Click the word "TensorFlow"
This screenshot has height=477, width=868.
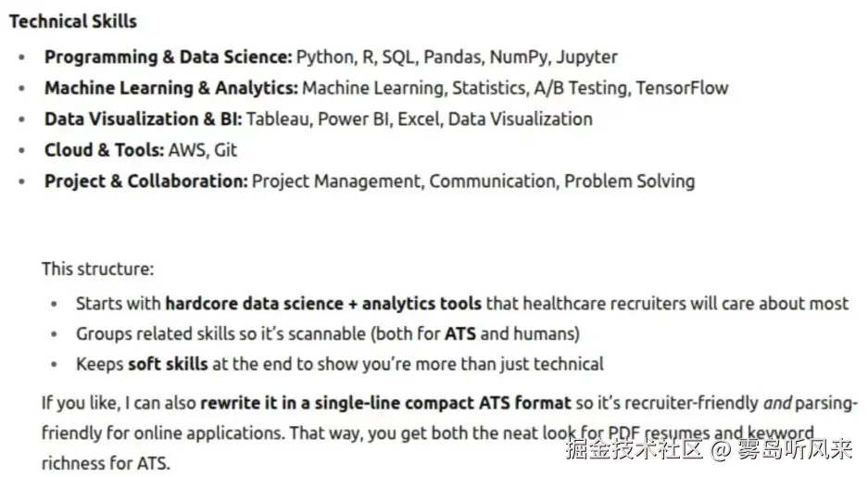tap(684, 89)
